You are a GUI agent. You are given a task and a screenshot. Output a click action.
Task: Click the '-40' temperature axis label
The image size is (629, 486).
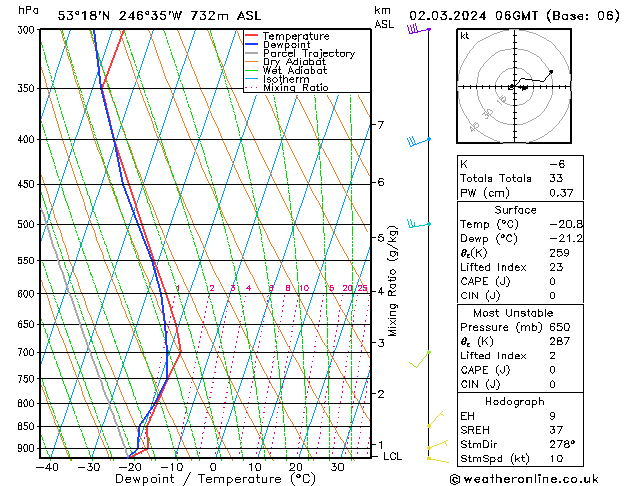[47, 467]
